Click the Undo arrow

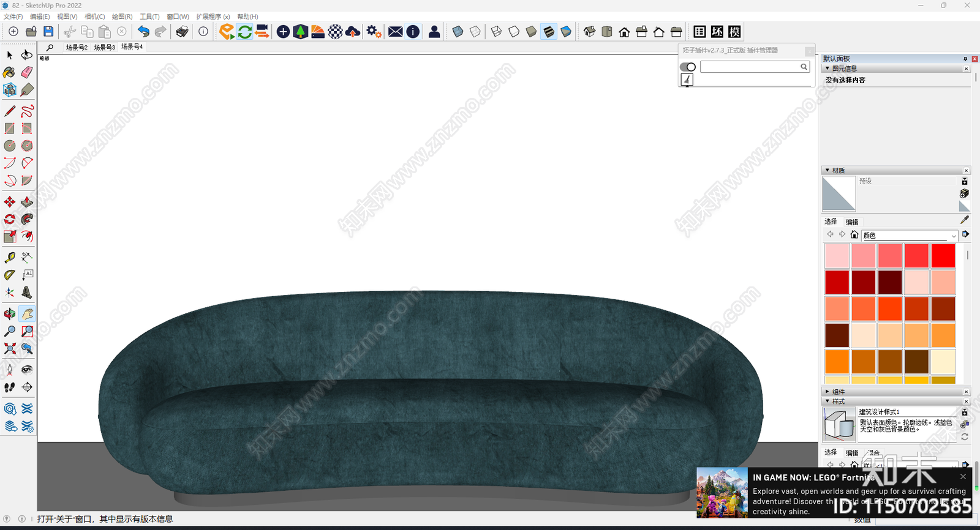(x=143, y=32)
